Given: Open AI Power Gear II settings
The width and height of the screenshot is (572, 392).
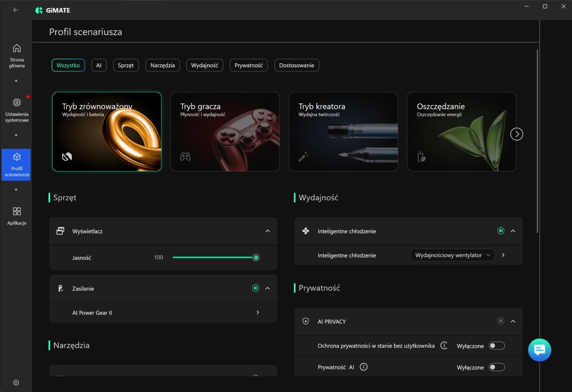Looking at the screenshot, I should point(257,312).
